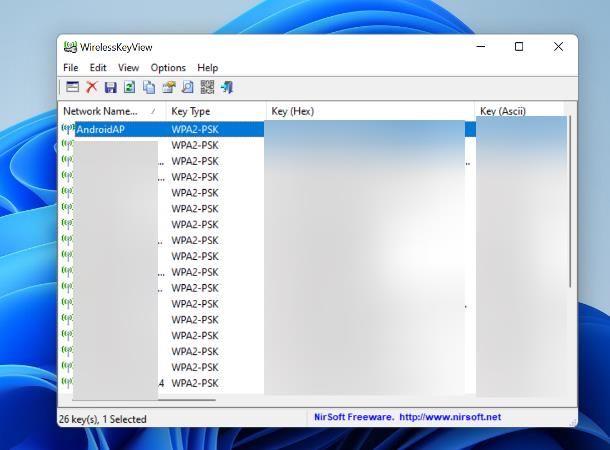Image resolution: width=610 pixels, height=450 pixels.
Task: Open the Advanced Options toolbar icon
Action: (72, 87)
